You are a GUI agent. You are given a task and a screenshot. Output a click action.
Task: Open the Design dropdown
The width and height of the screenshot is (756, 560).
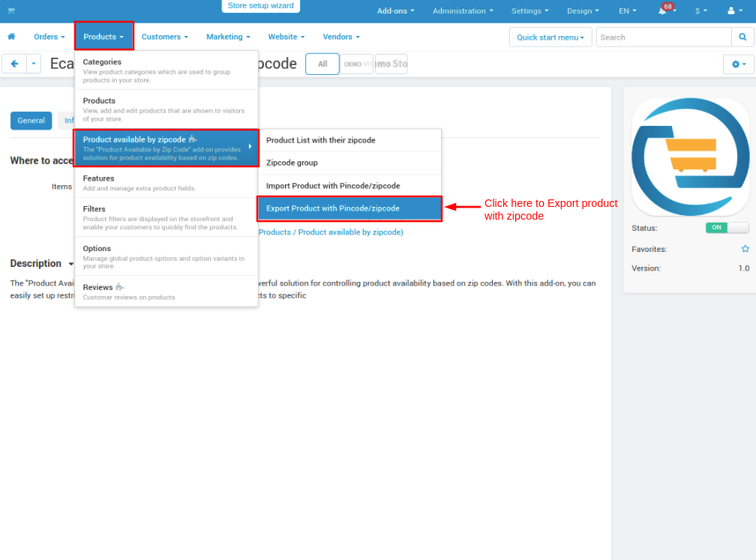(583, 10)
